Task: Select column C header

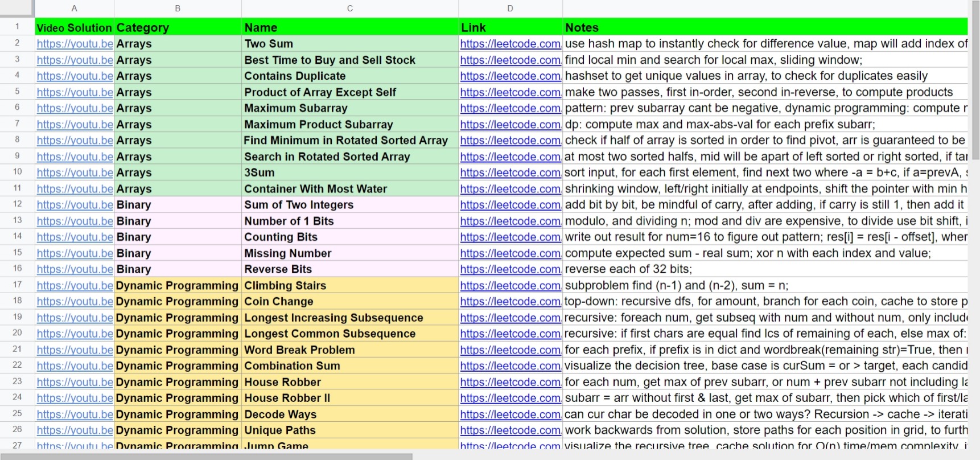Action: (350, 9)
